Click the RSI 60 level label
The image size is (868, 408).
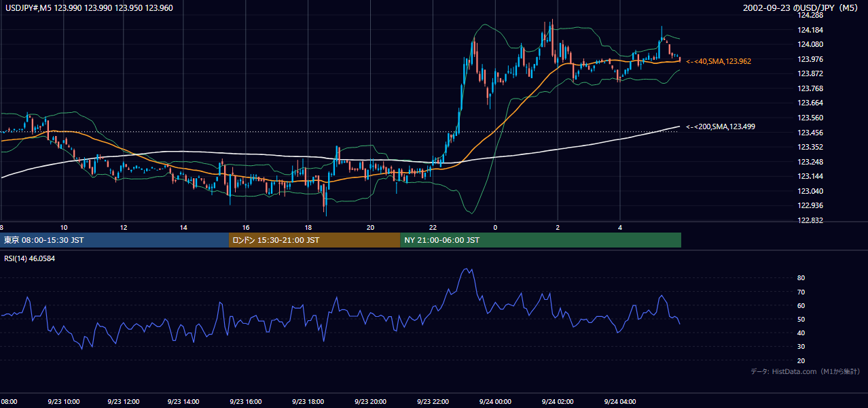point(801,305)
